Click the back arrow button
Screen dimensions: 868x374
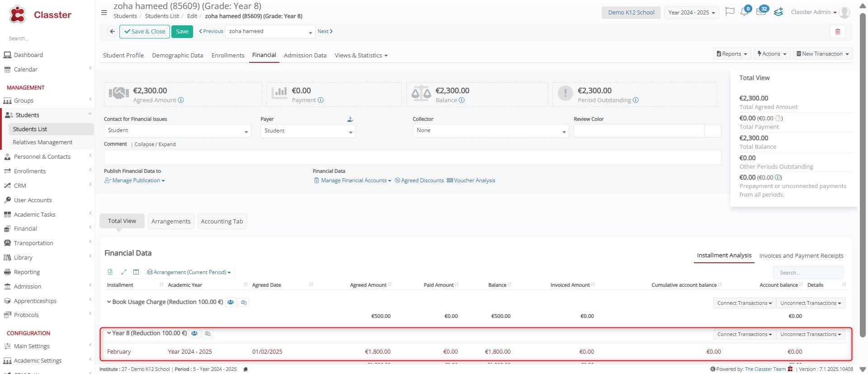112,32
